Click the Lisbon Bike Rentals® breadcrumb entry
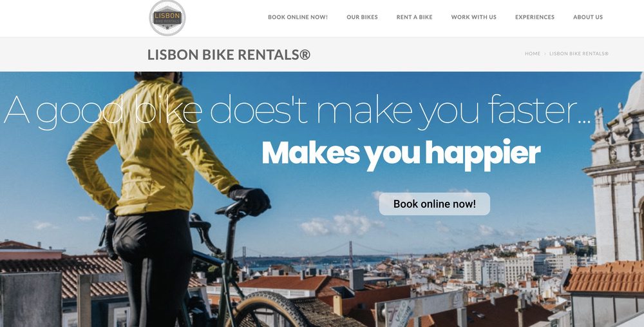Viewport: 644px width, 327px height. point(579,54)
